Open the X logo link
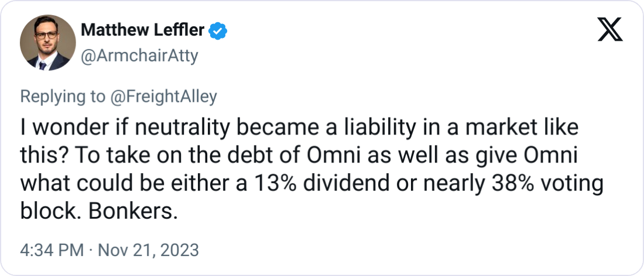 [x=610, y=29]
